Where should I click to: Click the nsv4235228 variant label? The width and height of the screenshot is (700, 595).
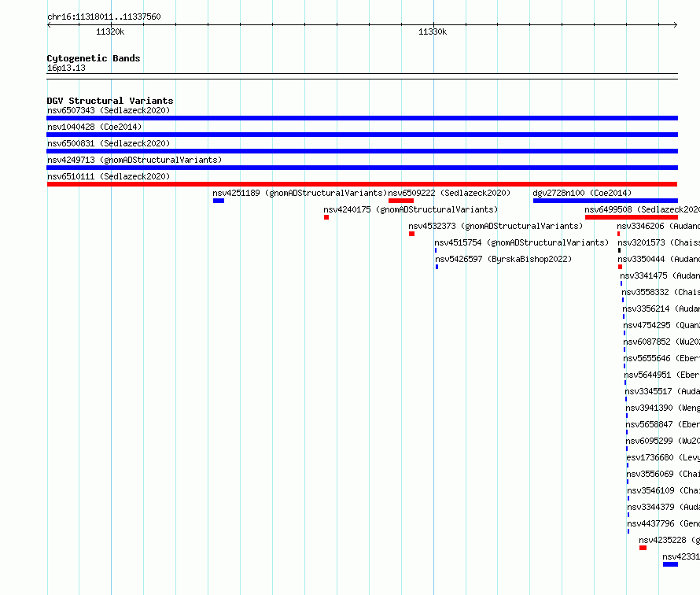pyautogui.click(x=669, y=540)
